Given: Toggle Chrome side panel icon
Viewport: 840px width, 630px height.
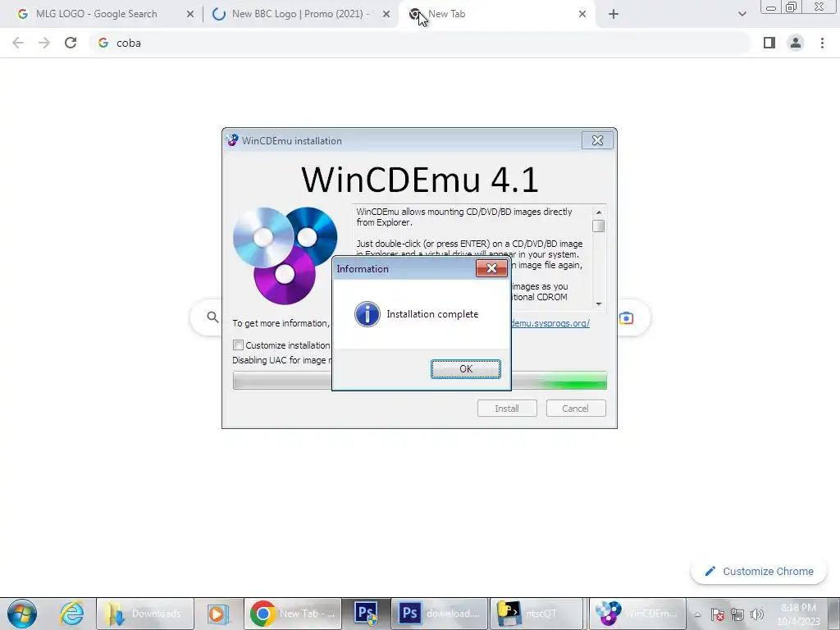Looking at the screenshot, I should coord(769,43).
